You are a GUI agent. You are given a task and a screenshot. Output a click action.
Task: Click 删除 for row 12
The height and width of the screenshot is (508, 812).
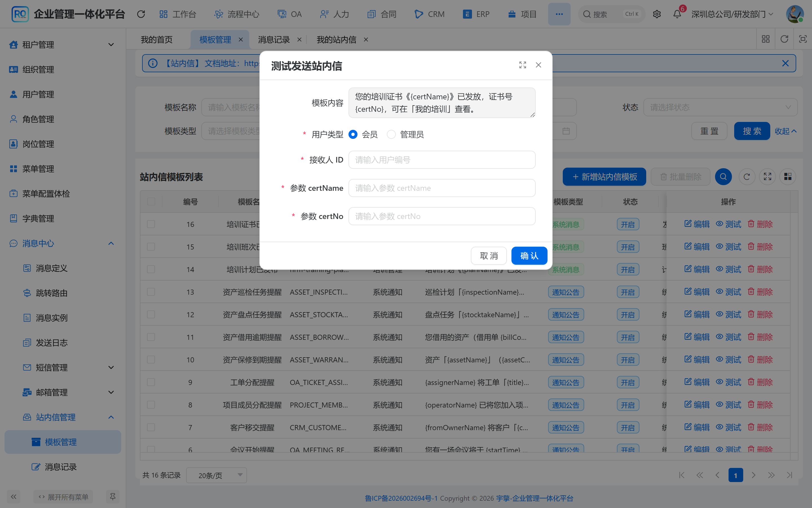pyautogui.click(x=760, y=314)
